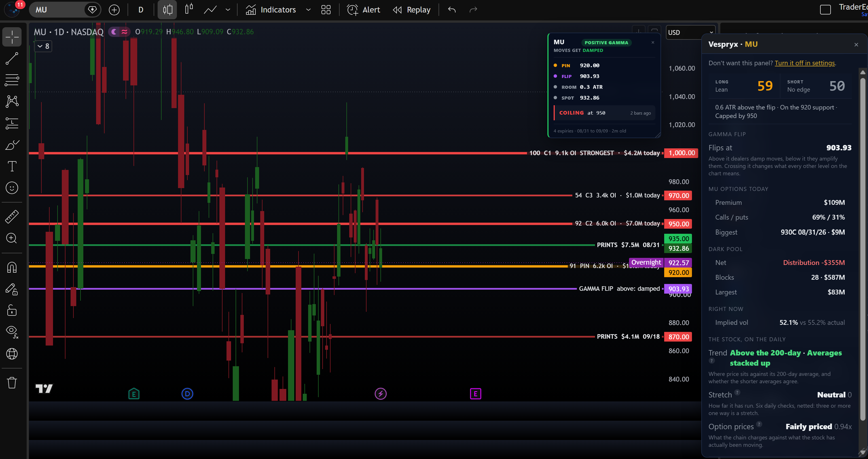Toggle stay in drawing mode
Viewport: 868px width, 459px height.
click(x=12, y=289)
